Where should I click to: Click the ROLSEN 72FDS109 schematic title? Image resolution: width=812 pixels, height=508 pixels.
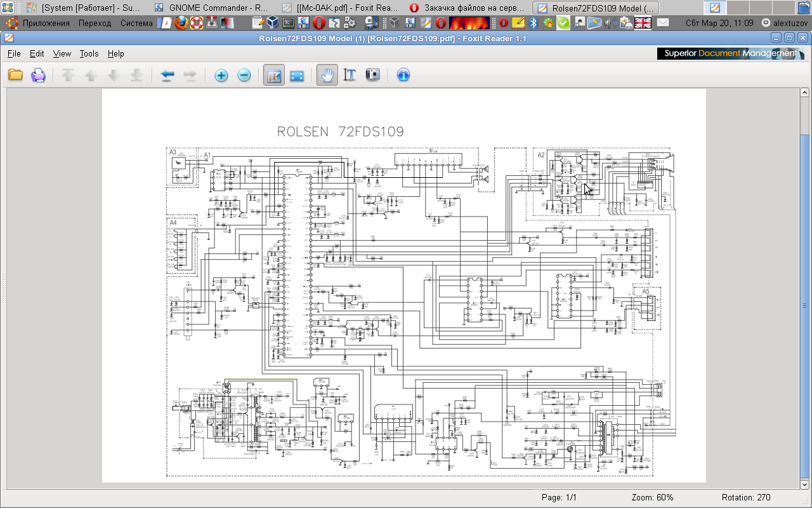[x=341, y=132]
